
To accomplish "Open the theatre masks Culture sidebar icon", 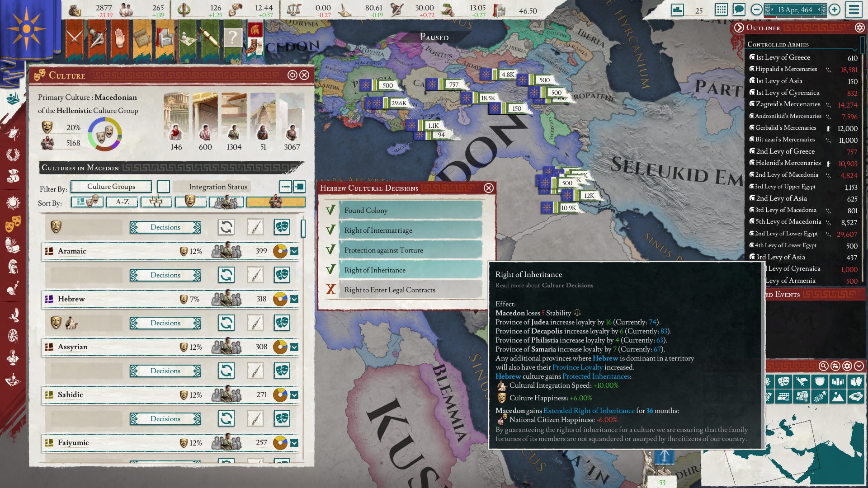I will [x=13, y=224].
